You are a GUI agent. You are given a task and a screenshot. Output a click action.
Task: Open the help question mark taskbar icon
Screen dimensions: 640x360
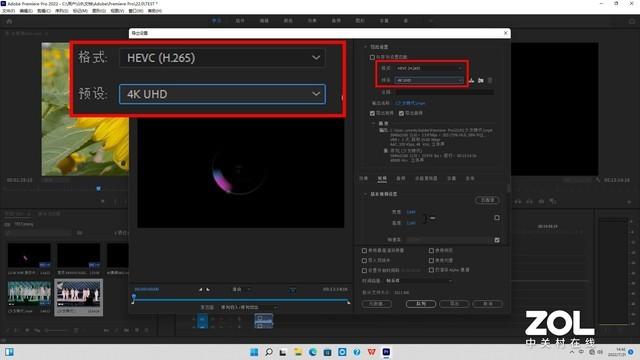click(x=357, y=352)
